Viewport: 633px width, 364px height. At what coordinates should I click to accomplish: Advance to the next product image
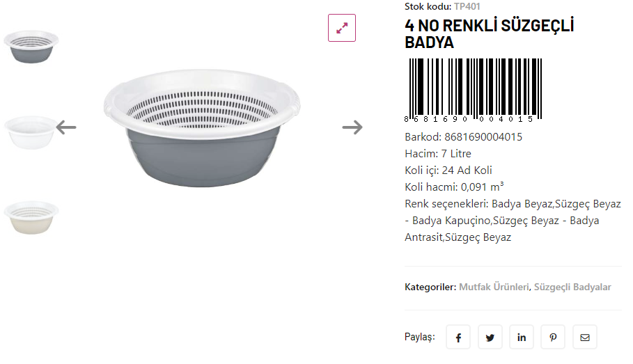click(x=352, y=127)
